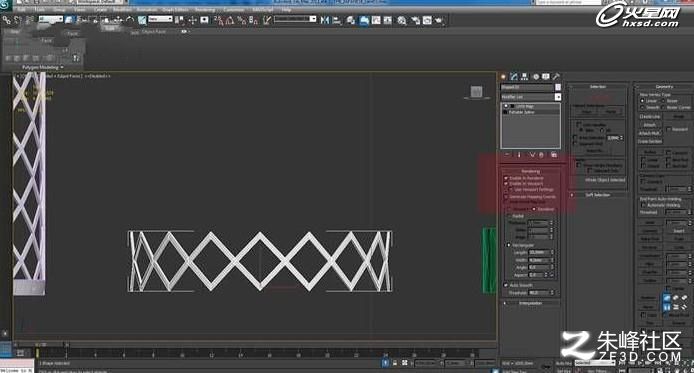Open the Create command panel tab
694x373 pixels.
pyautogui.click(x=503, y=77)
